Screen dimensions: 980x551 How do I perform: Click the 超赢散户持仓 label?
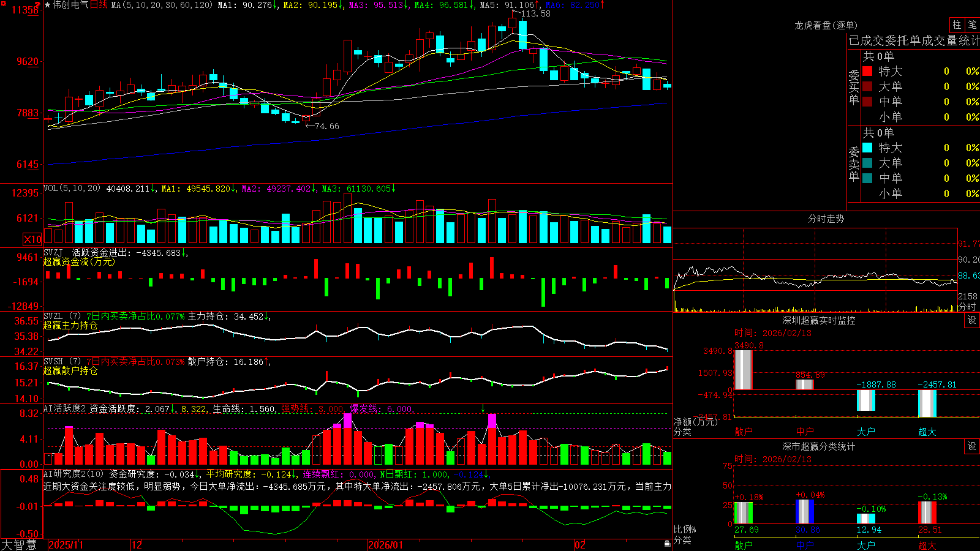pos(70,370)
